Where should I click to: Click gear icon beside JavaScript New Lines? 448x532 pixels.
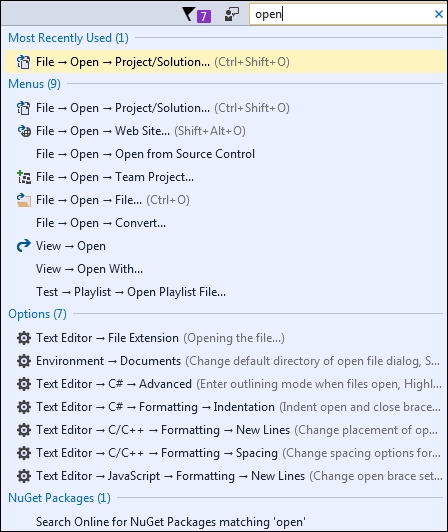click(x=24, y=476)
